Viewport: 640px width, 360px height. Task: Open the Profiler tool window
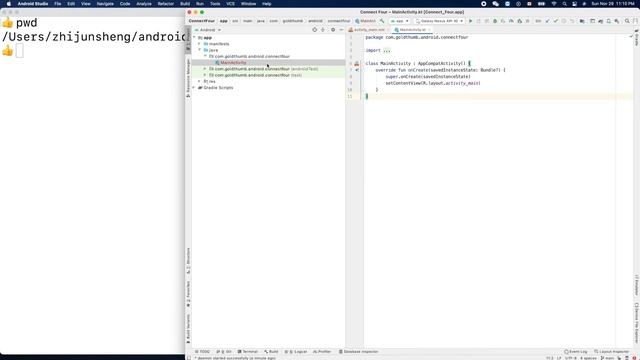322,351
